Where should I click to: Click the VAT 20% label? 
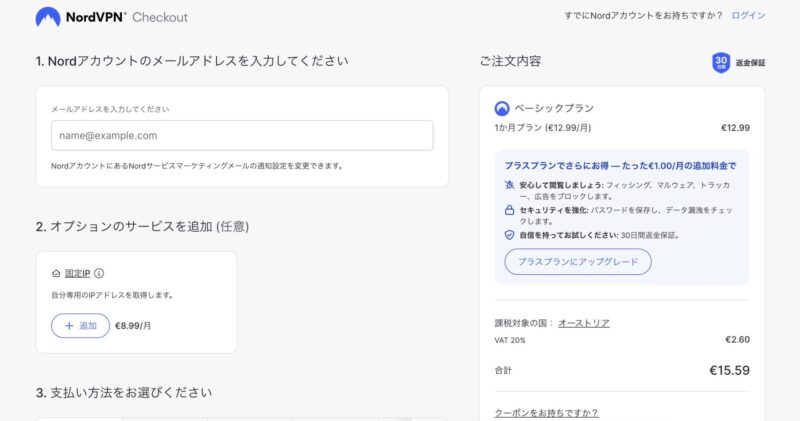pos(510,340)
